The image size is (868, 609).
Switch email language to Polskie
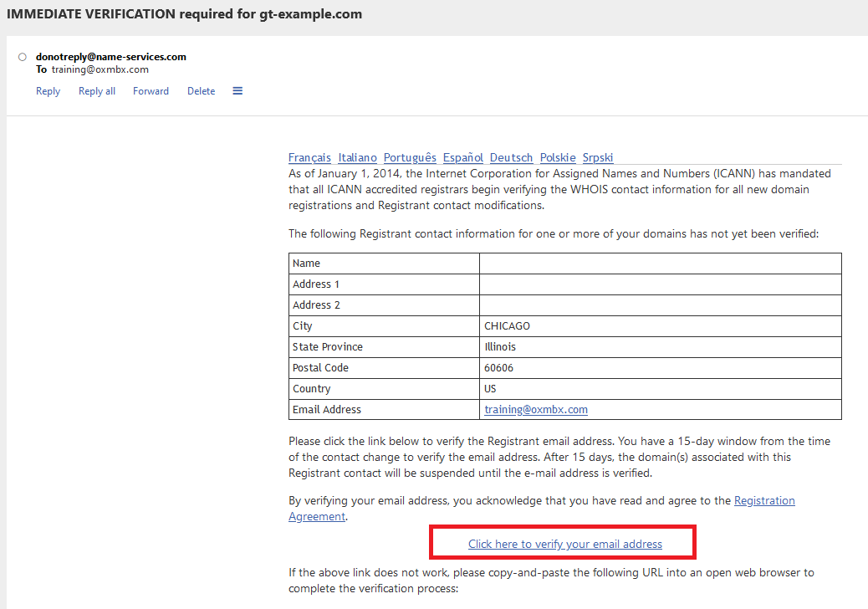click(558, 158)
